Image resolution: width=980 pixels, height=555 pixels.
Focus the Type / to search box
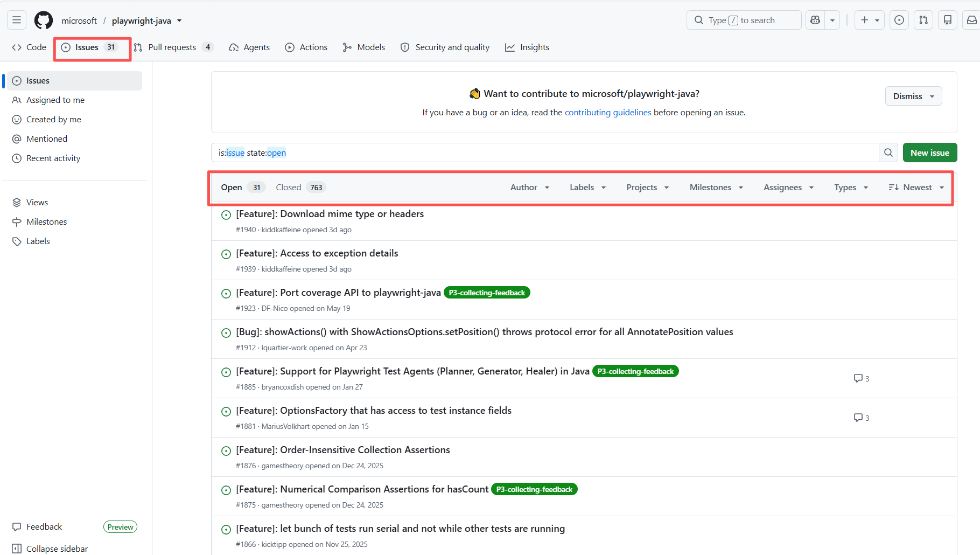click(744, 20)
